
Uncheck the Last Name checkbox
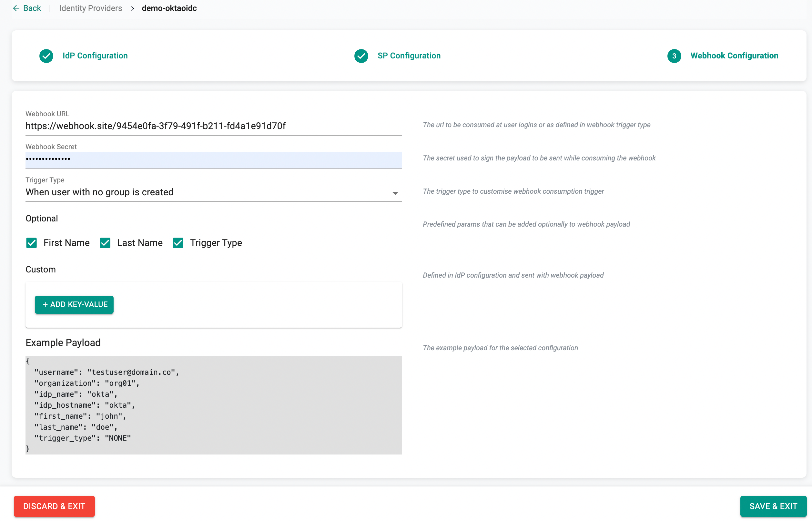coord(105,243)
